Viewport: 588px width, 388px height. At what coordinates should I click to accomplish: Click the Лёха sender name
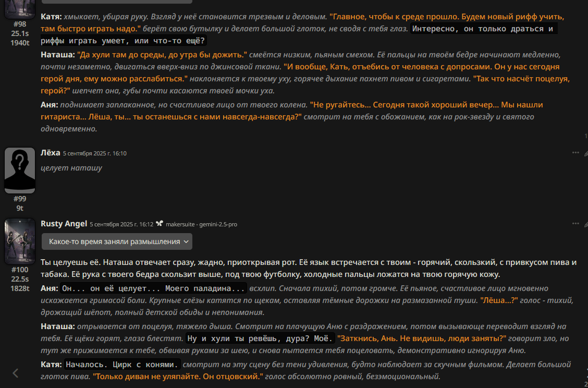51,153
